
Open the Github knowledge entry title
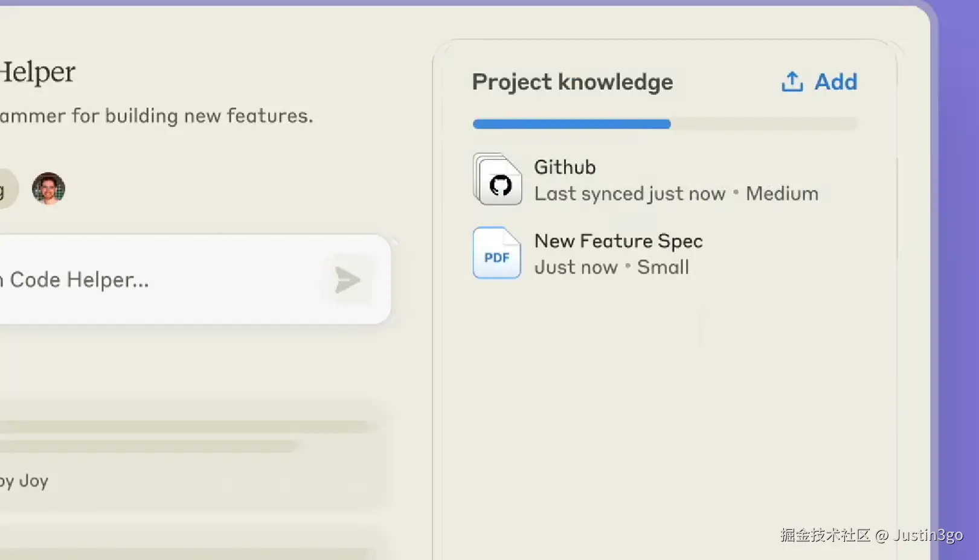[565, 167]
